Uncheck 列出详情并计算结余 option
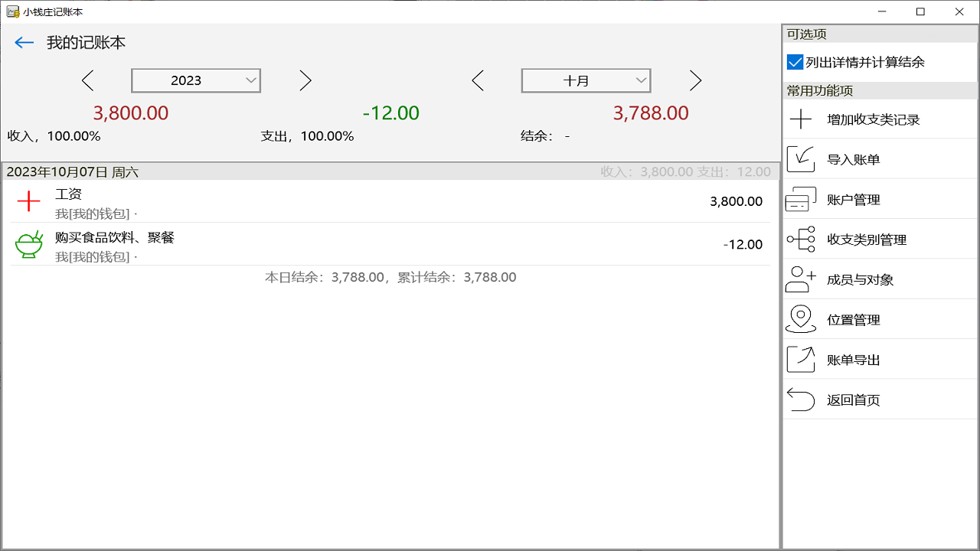Screen dimensions: 980x551 coord(795,62)
